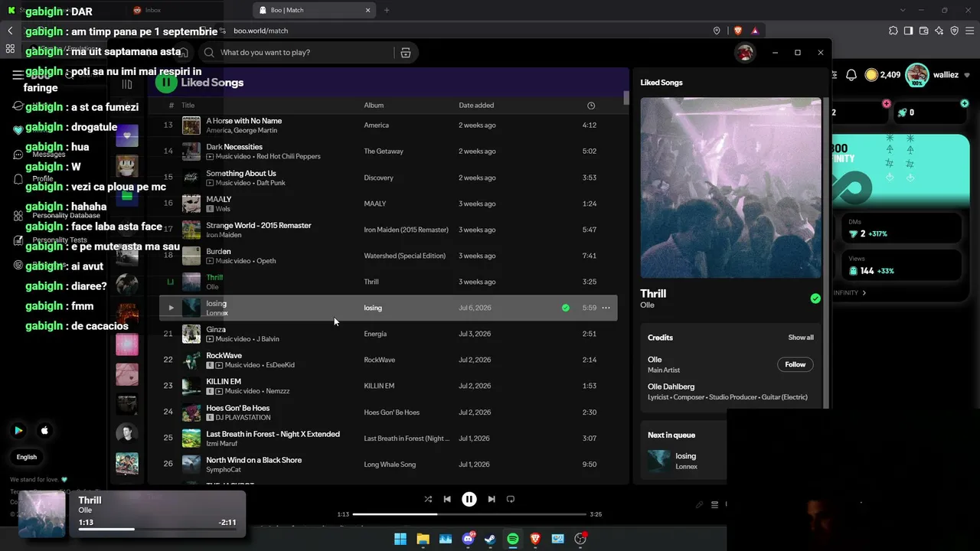Pause Liked Songs with the green button
980x551 pixels.
click(166, 83)
